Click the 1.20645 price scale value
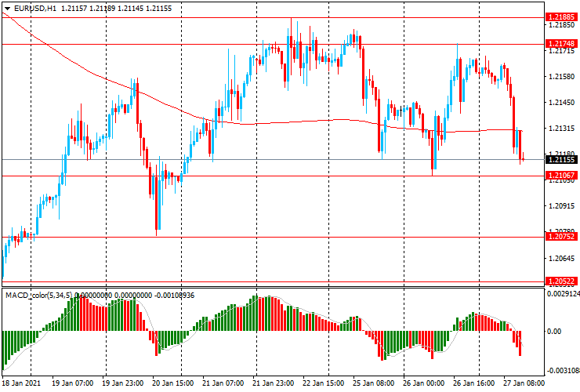This screenshot has height=392, width=580. (562, 259)
